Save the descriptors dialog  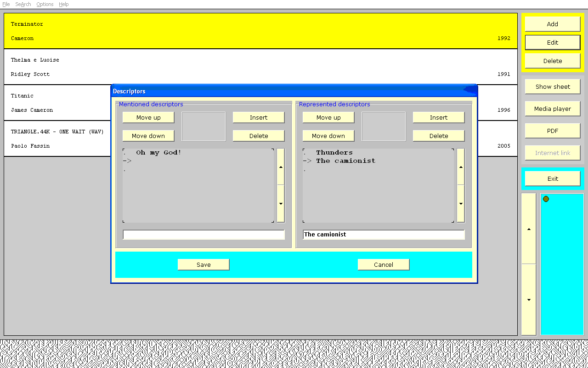coord(204,264)
